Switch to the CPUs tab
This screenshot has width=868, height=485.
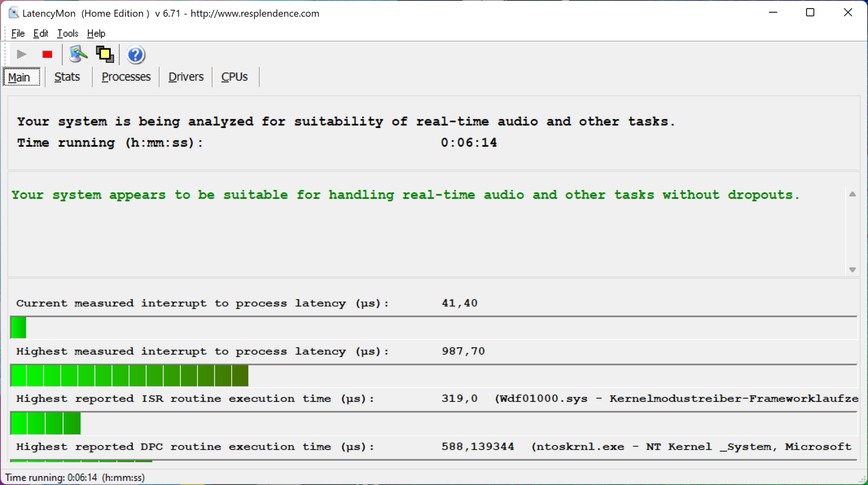234,77
